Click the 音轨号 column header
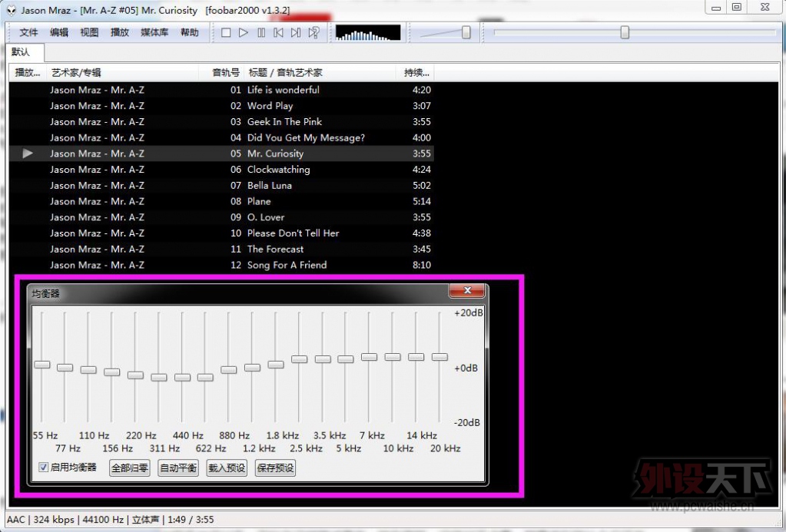786x532 pixels. point(226,73)
